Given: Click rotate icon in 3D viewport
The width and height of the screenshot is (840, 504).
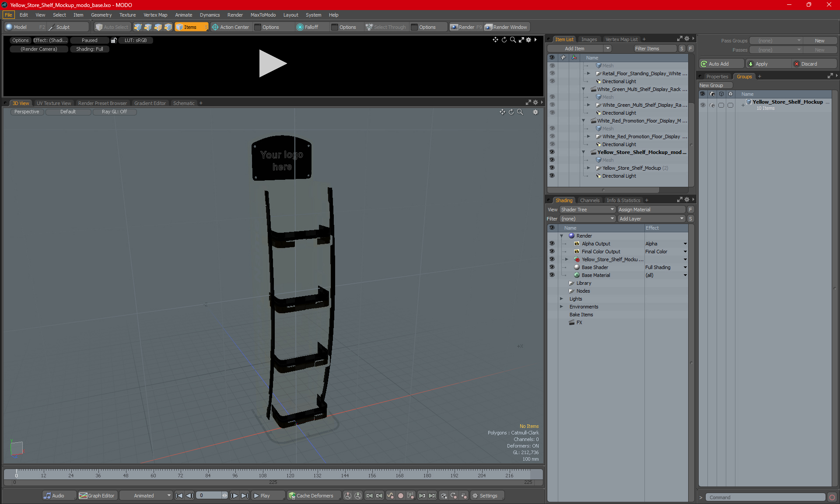Looking at the screenshot, I should click(x=511, y=112).
